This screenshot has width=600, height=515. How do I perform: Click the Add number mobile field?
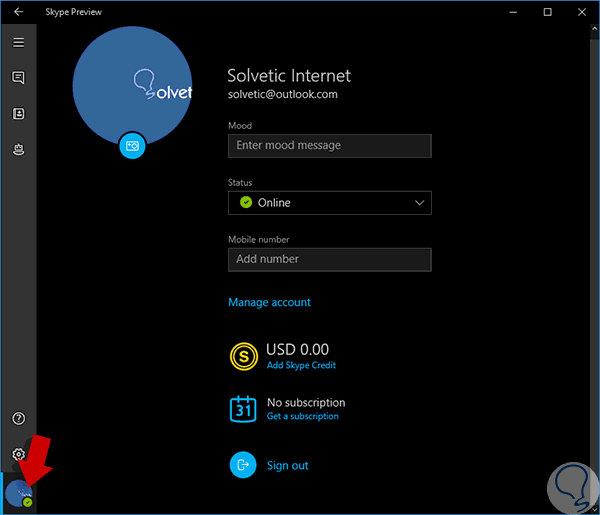coord(330,259)
